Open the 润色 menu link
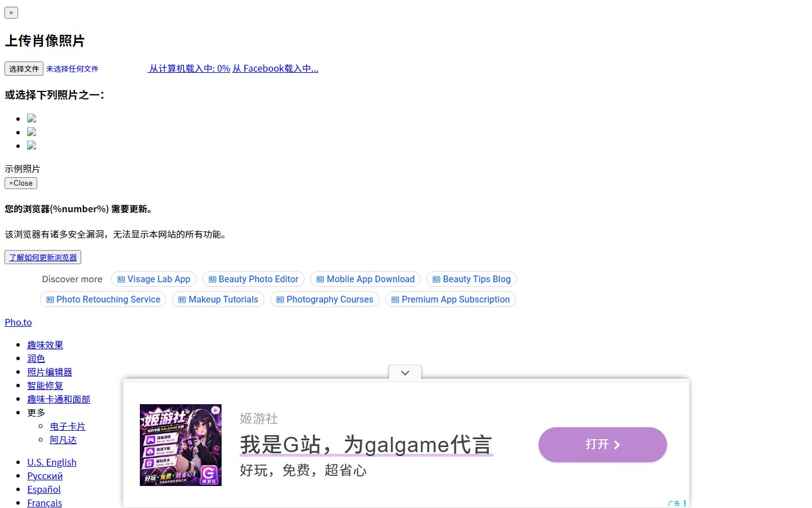 pyautogui.click(x=36, y=358)
